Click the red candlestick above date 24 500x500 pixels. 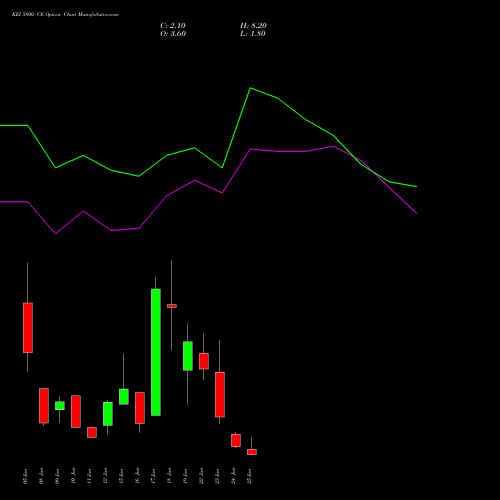pyautogui.click(x=236, y=440)
